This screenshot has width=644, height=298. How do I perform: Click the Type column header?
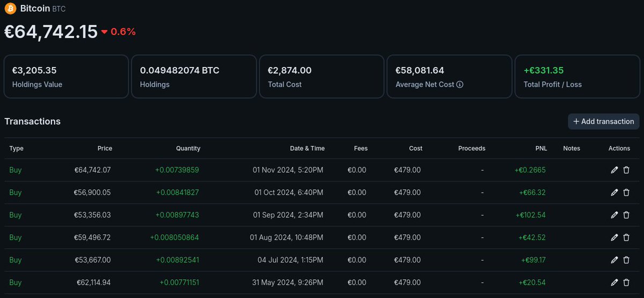[17, 148]
